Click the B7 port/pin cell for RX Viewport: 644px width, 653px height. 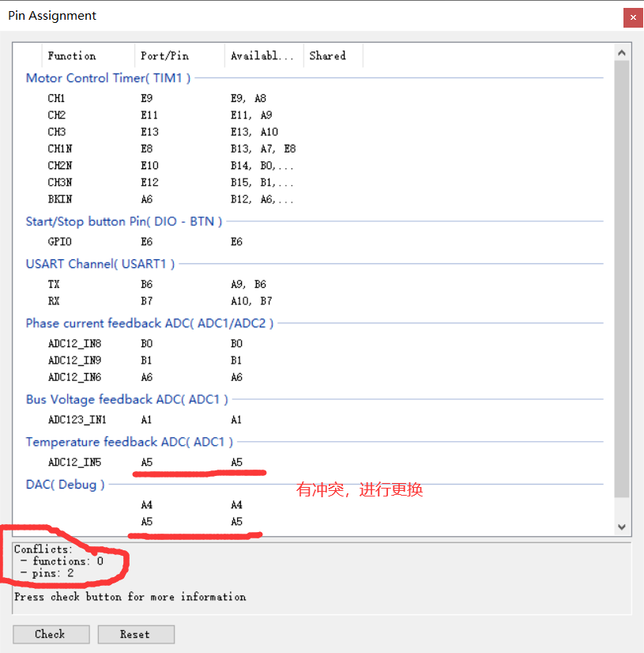(x=146, y=301)
